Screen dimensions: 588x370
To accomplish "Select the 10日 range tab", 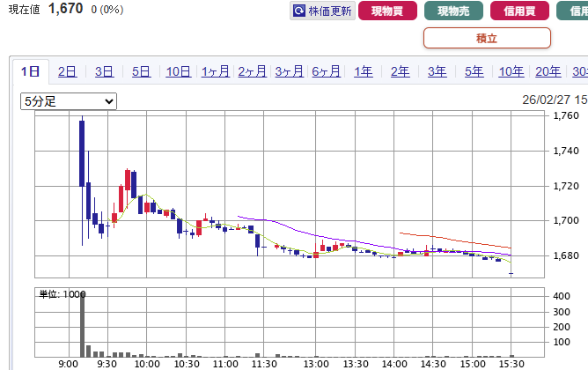I will click(178, 72).
